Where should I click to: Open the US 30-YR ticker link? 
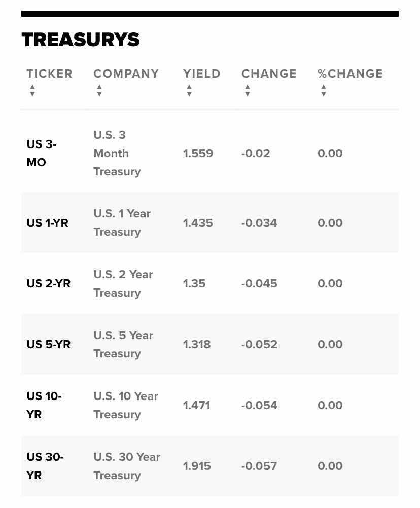45,466
